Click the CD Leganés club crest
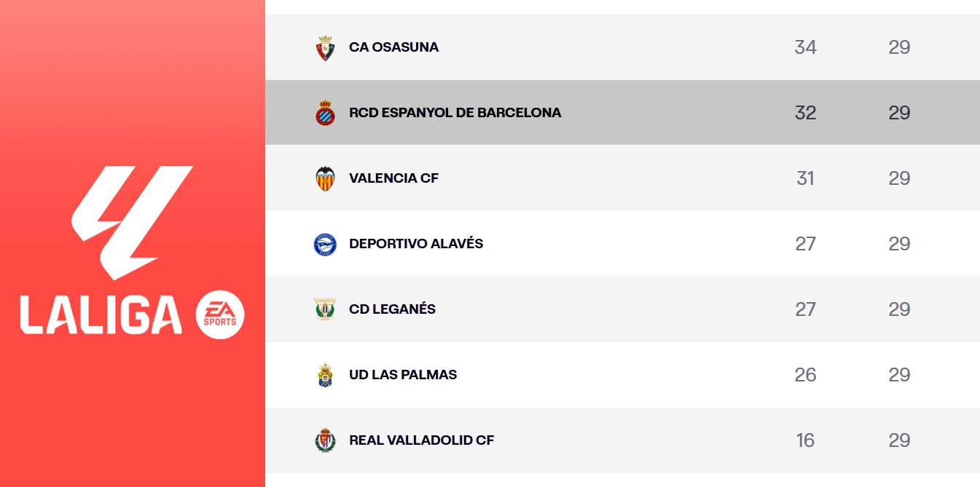Screen dimensions: 980x487 [x=325, y=309]
